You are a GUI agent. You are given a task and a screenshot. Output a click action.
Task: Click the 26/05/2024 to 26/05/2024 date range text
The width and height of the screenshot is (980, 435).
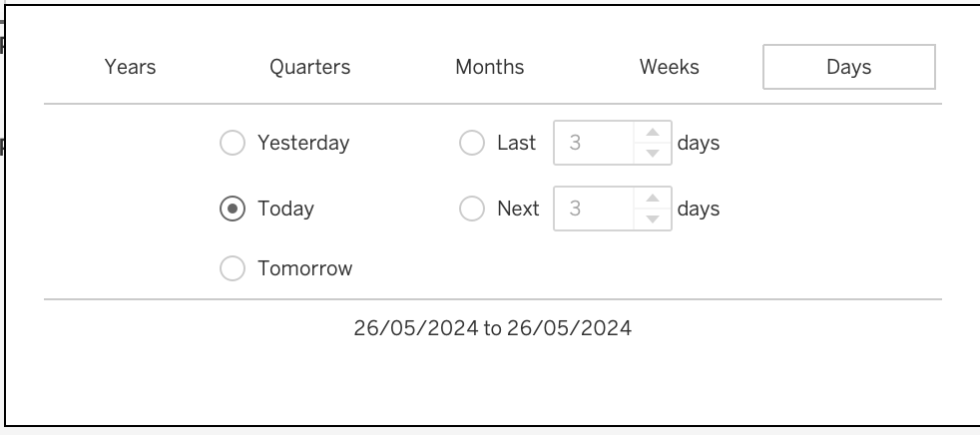(x=492, y=327)
